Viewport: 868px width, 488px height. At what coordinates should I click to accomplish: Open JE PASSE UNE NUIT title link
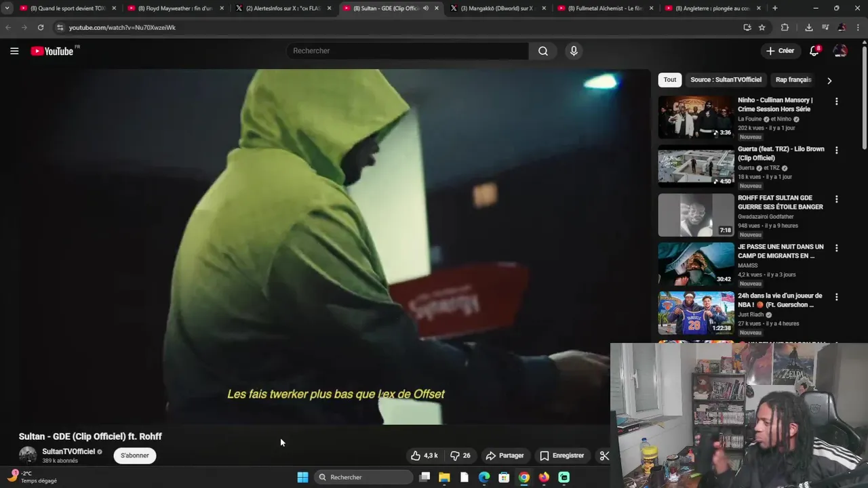(781, 251)
